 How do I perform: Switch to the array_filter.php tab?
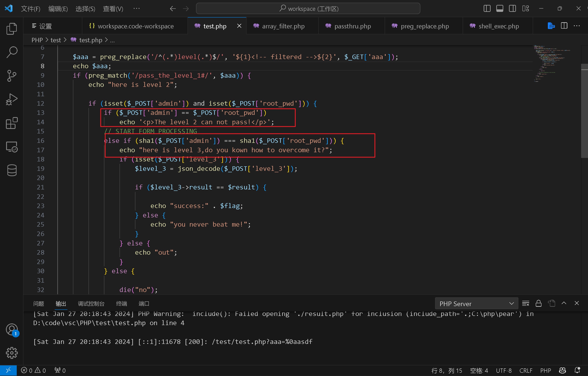coord(283,26)
